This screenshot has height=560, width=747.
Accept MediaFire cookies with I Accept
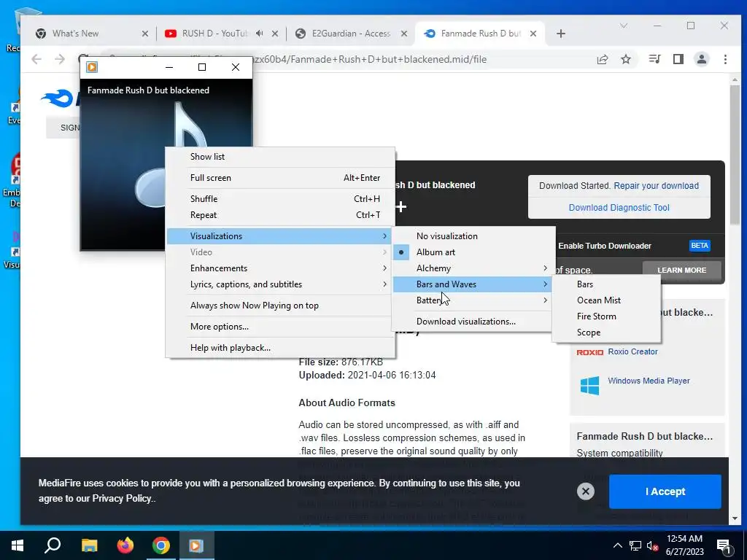(x=665, y=491)
